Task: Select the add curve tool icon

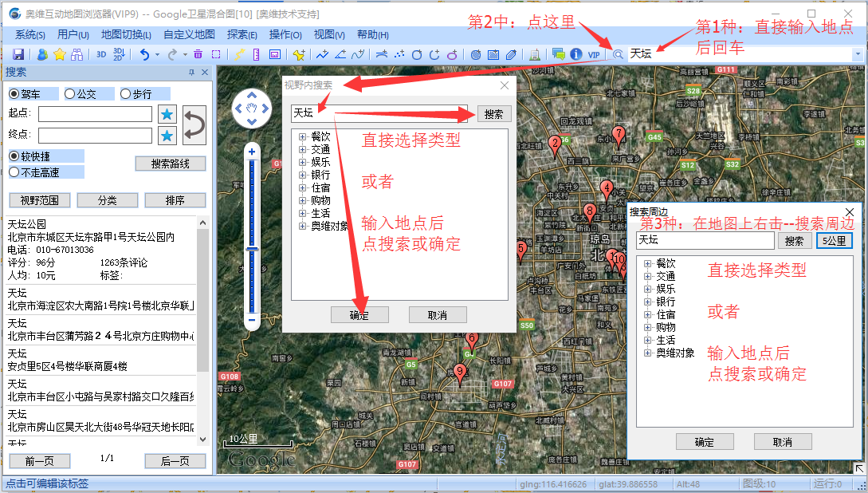Action: tap(358, 54)
